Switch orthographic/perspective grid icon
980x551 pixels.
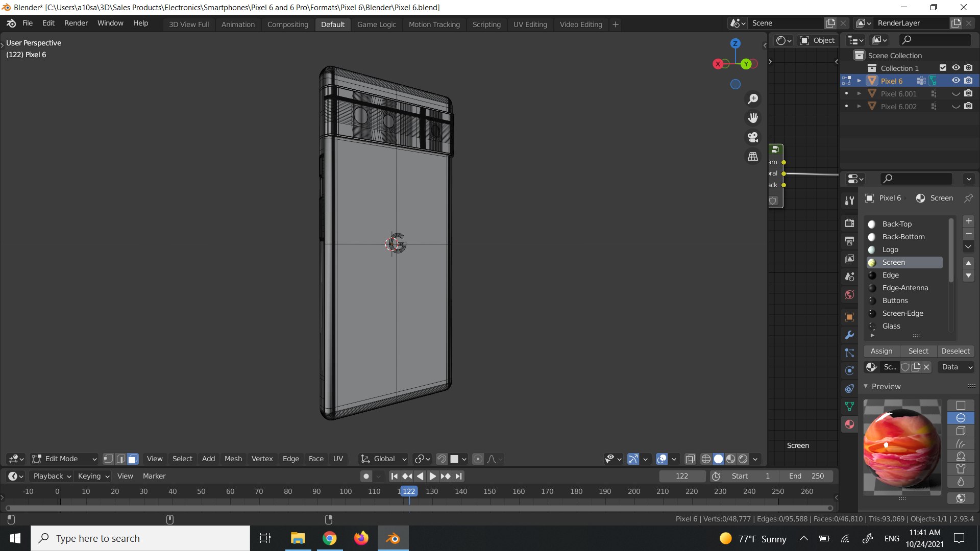coord(753,157)
